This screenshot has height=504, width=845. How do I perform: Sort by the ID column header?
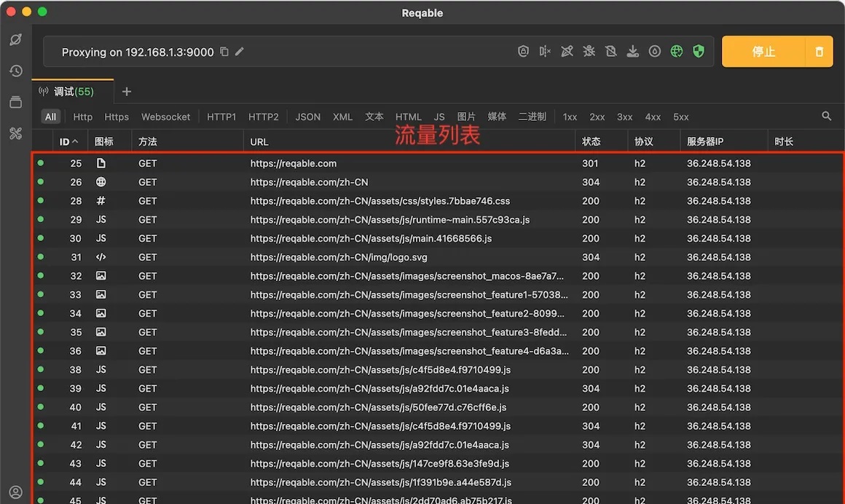coord(69,141)
